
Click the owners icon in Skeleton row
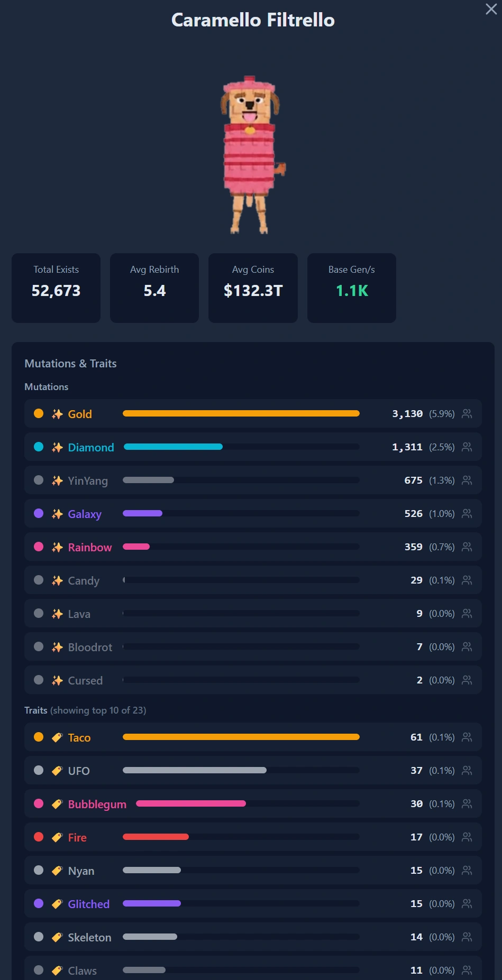[x=467, y=937]
